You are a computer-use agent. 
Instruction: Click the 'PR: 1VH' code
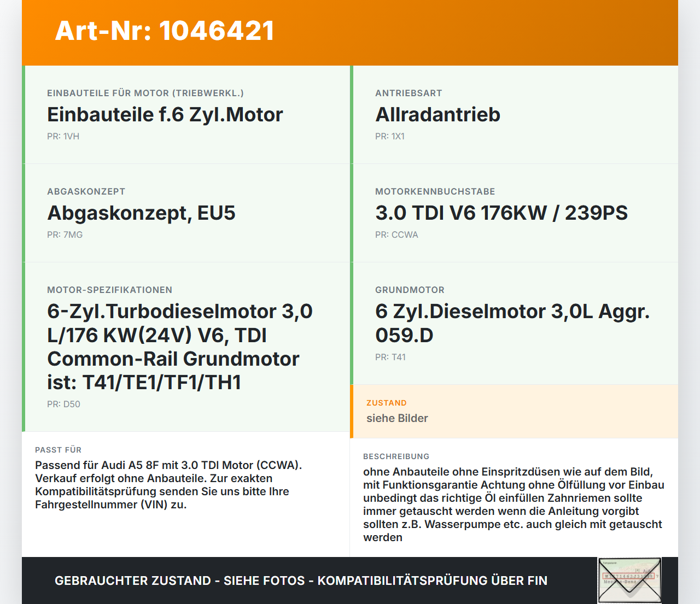[63, 136]
